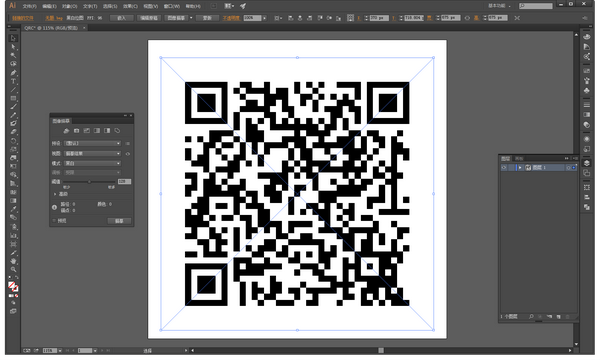Select the Zoom tool magnifier
This screenshot has height=360, width=600.
click(x=13, y=269)
